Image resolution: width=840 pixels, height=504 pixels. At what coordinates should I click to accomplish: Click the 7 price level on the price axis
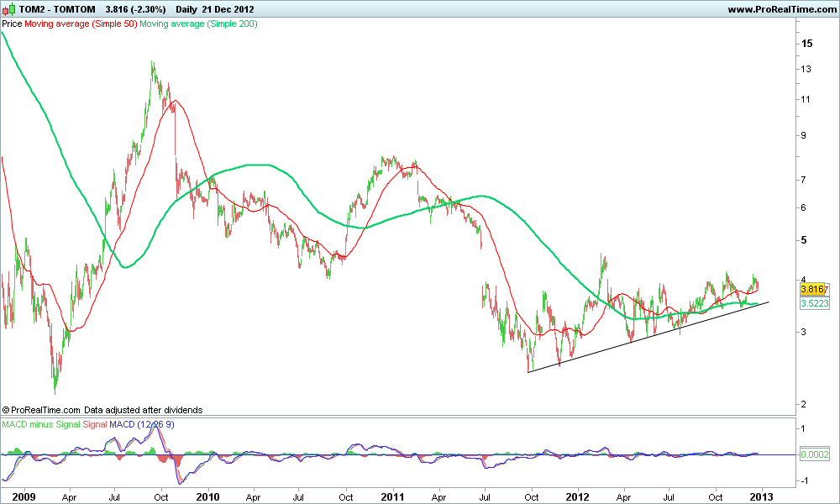point(803,180)
